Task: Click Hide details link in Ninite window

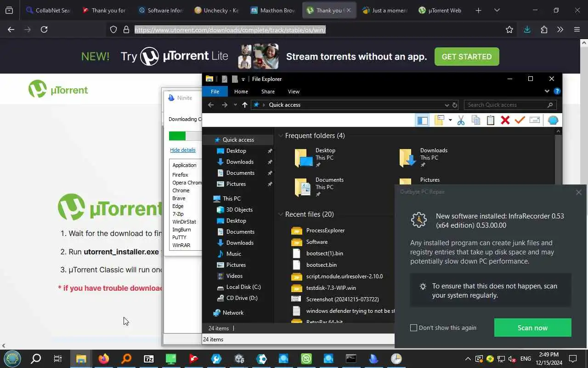Action: 183,150
